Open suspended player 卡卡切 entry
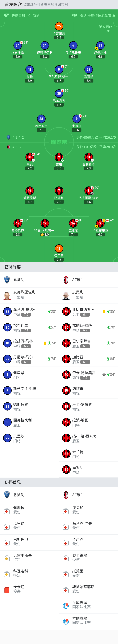Image resolution: width=118 pixels, height=644 pixels. pos(29,589)
